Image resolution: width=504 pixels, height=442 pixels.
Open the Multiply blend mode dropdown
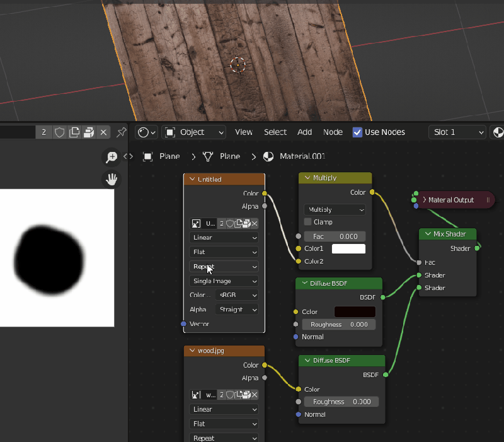pyautogui.click(x=334, y=209)
